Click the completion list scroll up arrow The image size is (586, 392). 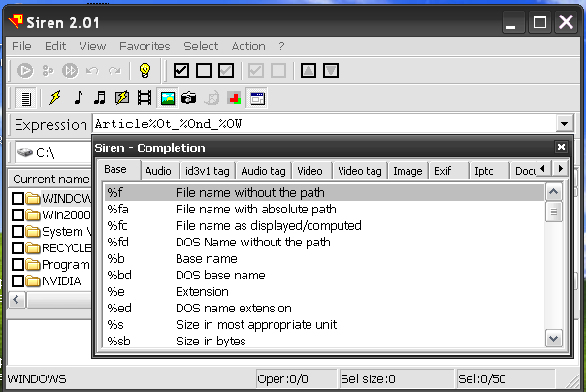click(x=553, y=192)
